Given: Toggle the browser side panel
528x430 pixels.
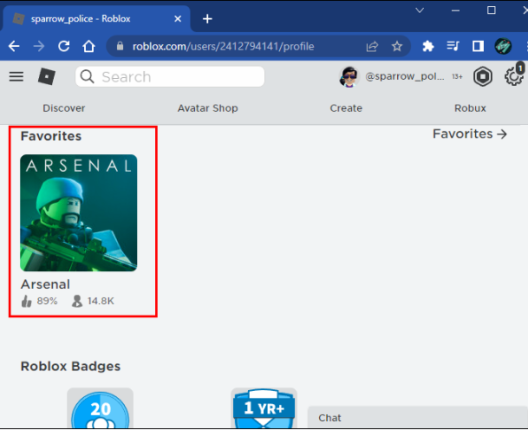Looking at the screenshot, I should [x=477, y=46].
